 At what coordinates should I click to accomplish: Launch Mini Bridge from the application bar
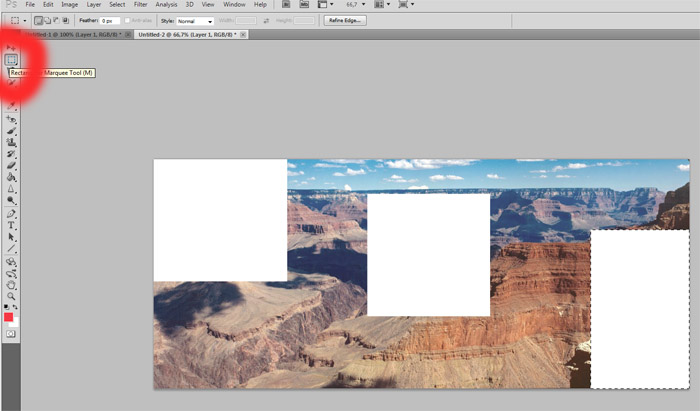click(x=304, y=4)
